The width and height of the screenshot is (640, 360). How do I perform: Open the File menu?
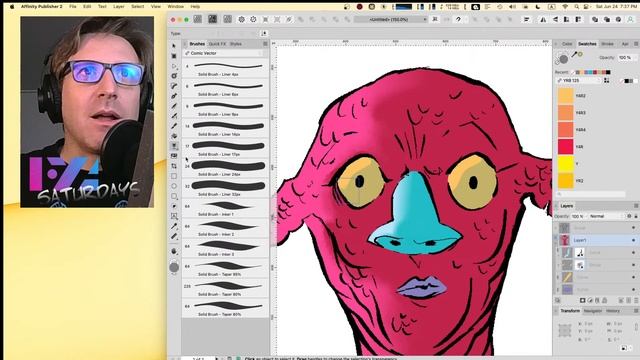pos(73,7)
